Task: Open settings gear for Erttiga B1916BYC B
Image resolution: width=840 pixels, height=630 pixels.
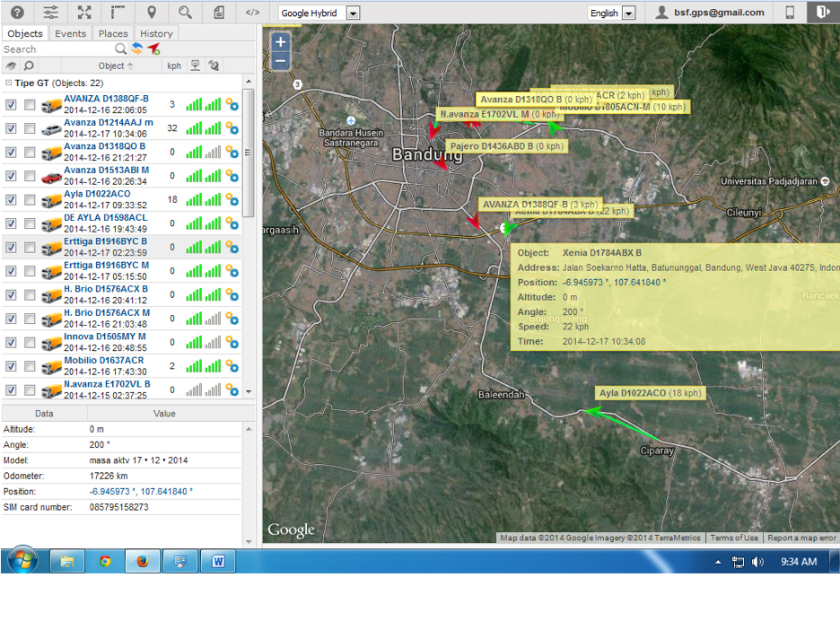Action: click(x=232, y=247)
